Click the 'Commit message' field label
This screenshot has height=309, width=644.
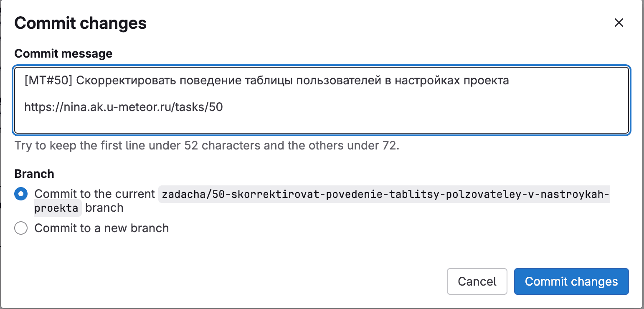click(x=63, y=53)
